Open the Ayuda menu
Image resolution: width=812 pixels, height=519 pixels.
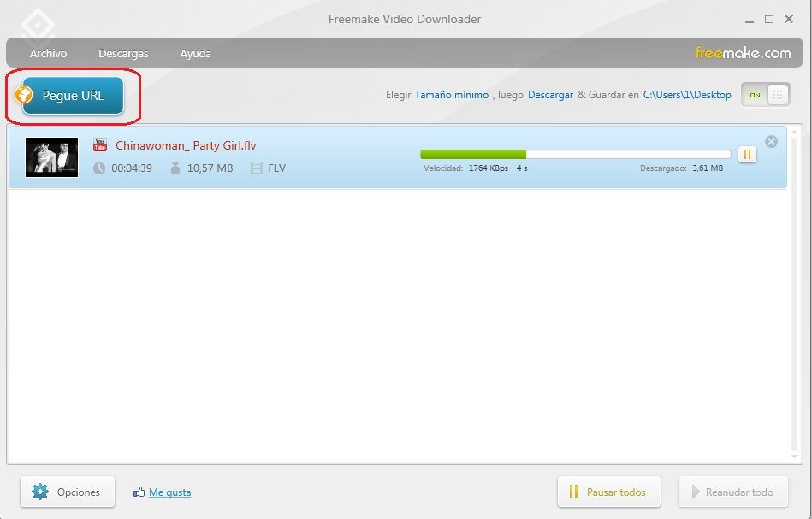tap(195, 53)
